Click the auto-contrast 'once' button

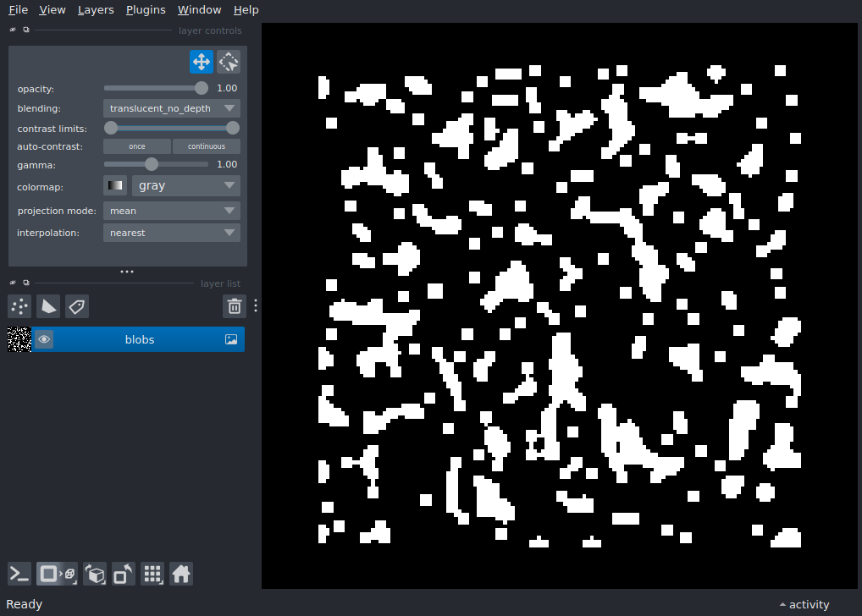click(137, 146)
